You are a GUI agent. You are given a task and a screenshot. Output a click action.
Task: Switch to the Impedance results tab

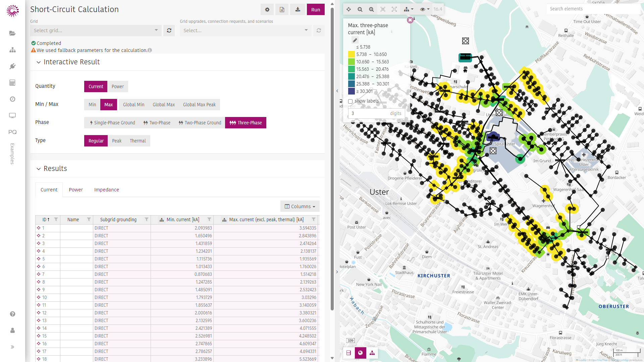click(107, 190)
